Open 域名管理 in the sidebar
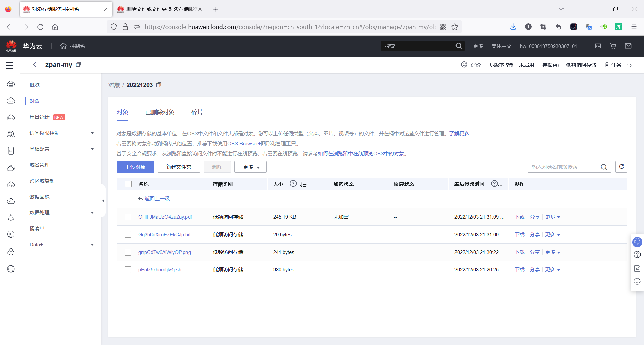The height and width of the screenshot is (345, 644). point(39,165)
